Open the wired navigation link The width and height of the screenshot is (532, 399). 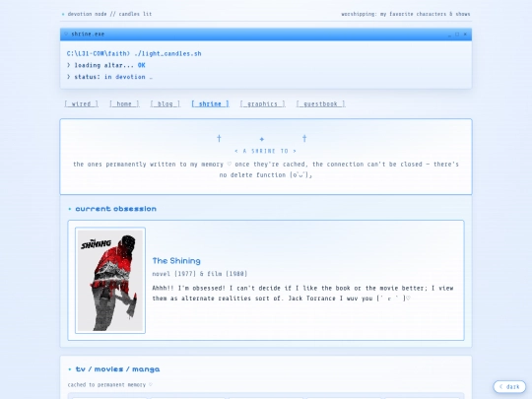(81, 103)
